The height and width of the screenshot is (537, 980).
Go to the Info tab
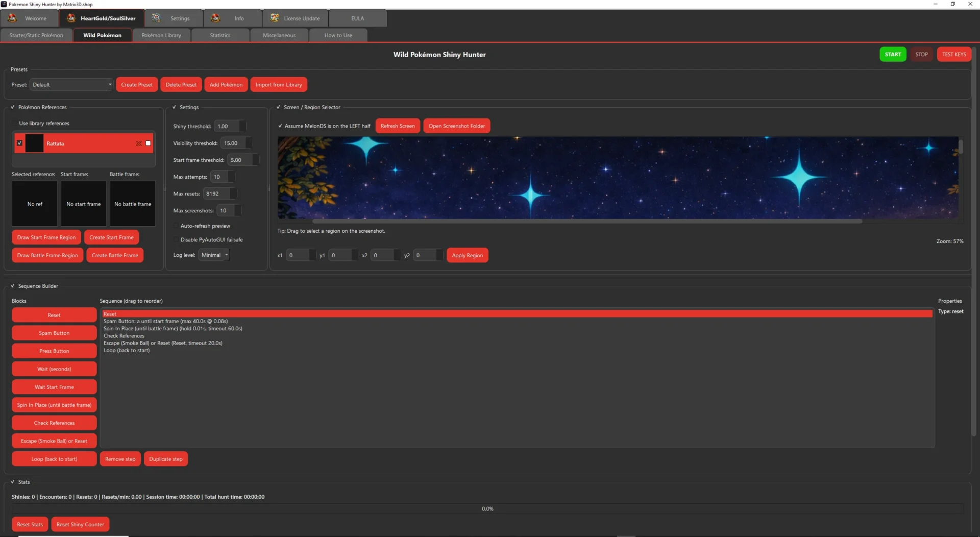[233, 18]
